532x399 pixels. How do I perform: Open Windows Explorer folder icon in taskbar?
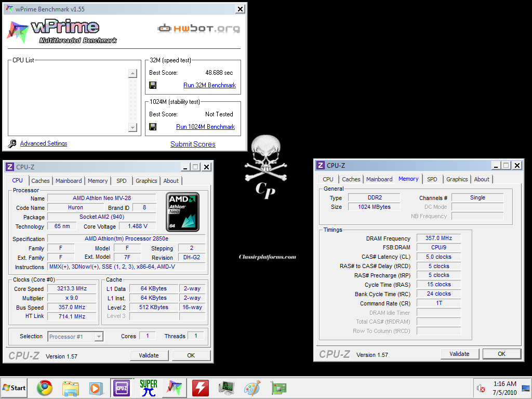[x=70, y=388]
